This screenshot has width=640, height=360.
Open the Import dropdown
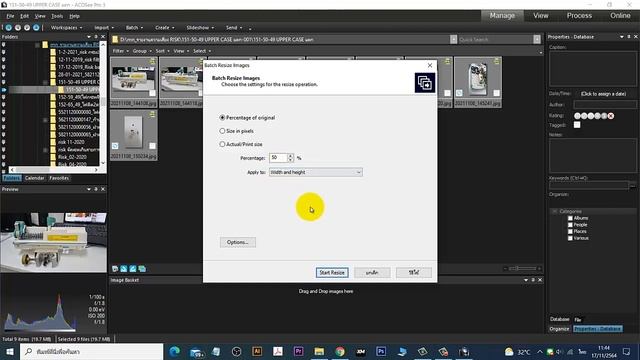click(104, 27)
